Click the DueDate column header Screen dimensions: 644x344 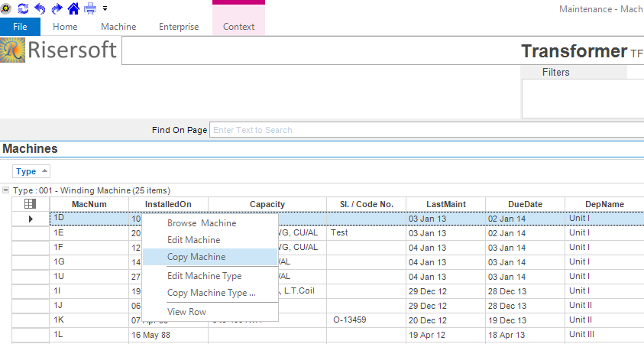(525, 204)
